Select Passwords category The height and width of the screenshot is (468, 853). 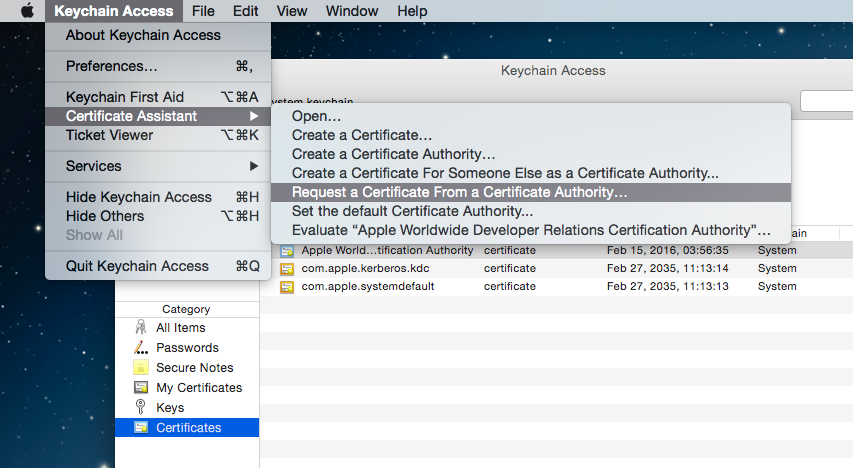(187, 348)
